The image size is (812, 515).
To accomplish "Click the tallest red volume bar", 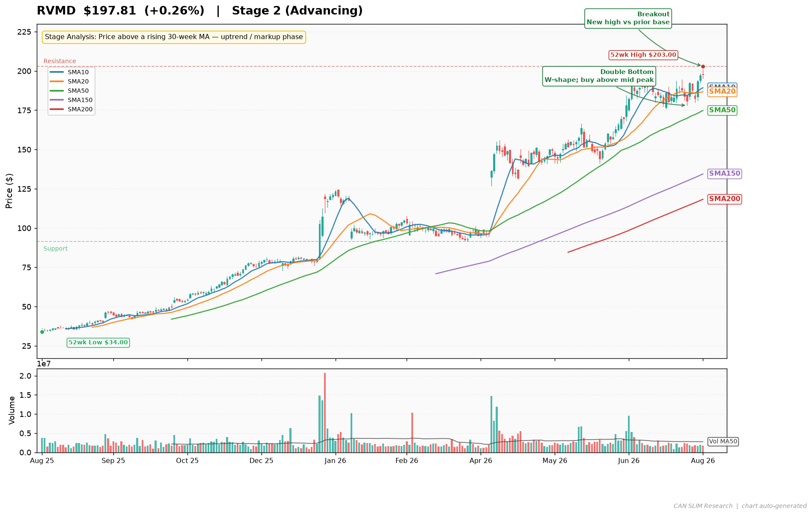I will coord(325,413).
